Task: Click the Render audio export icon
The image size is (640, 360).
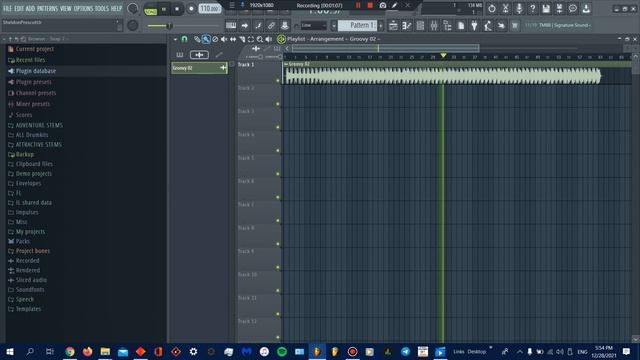Action: click(559, 9)
